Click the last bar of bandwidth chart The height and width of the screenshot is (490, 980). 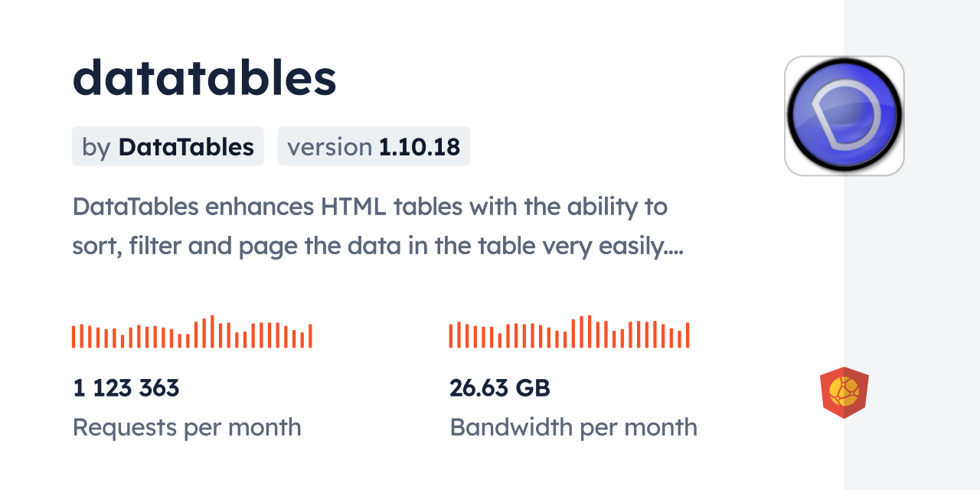[688, 335]
